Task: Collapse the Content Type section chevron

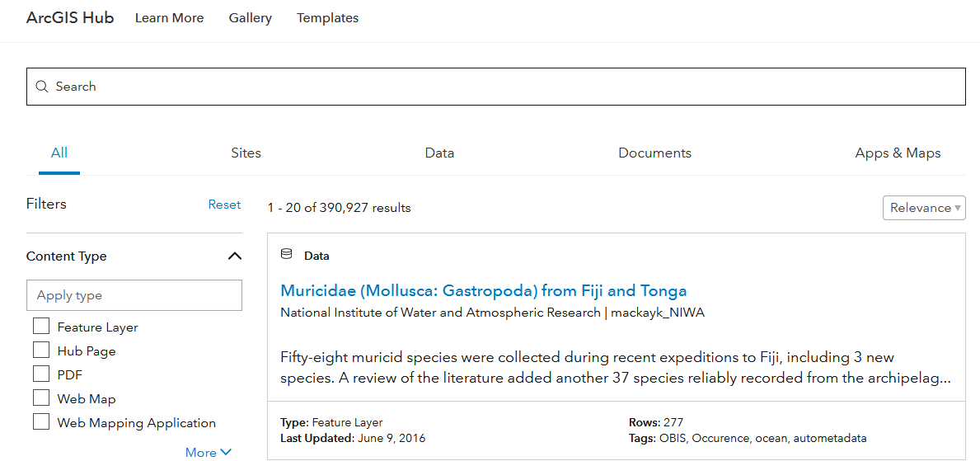Action: 234,256
